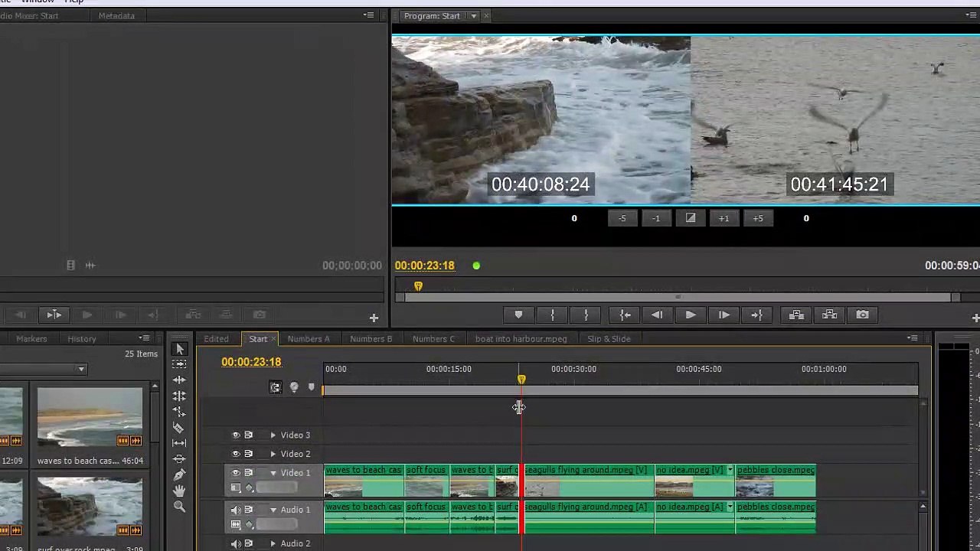
Task: Add a marker in the timeline header
Action: (x=311, y=387)
